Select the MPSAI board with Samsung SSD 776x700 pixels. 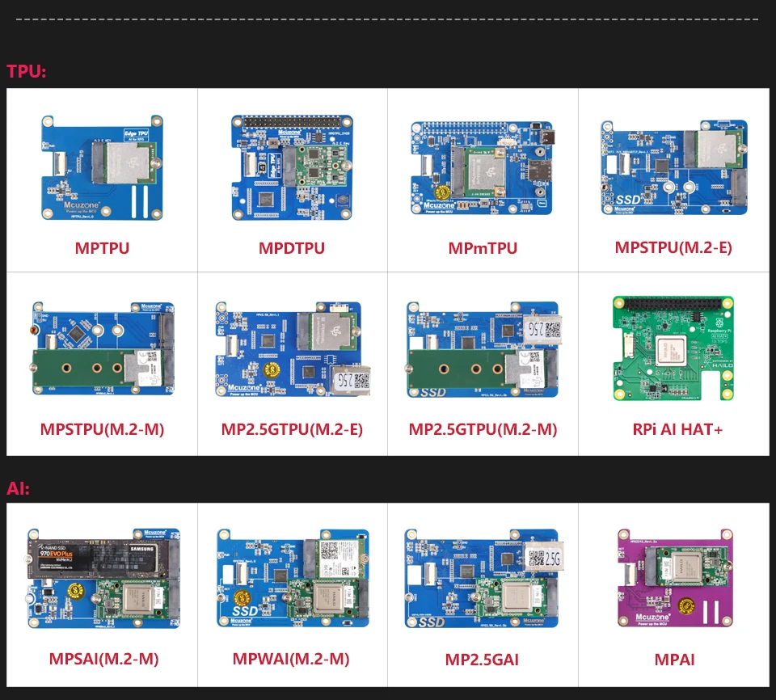click(102, 579)
